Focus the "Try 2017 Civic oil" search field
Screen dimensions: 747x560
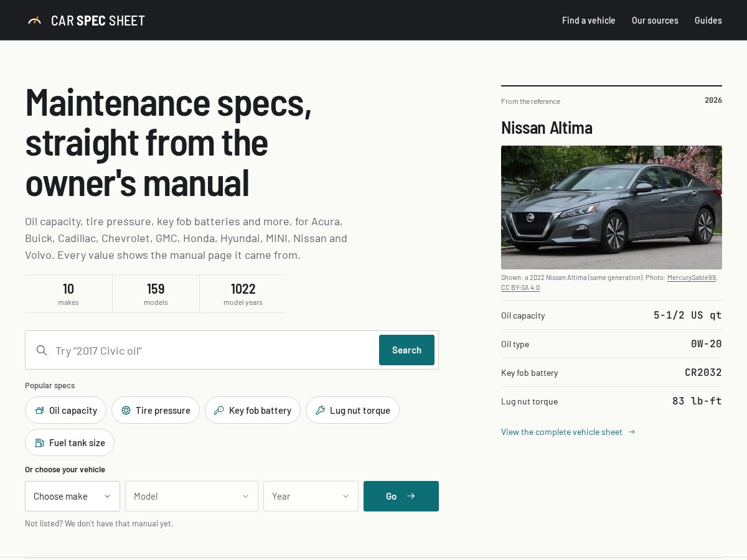(x=215, y=350)
